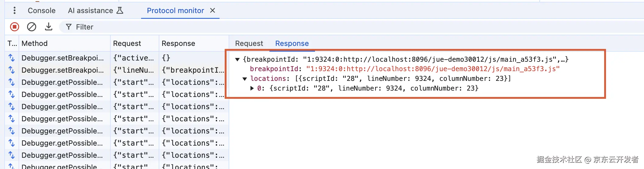Show the Request detail tab

pos(249,43)
